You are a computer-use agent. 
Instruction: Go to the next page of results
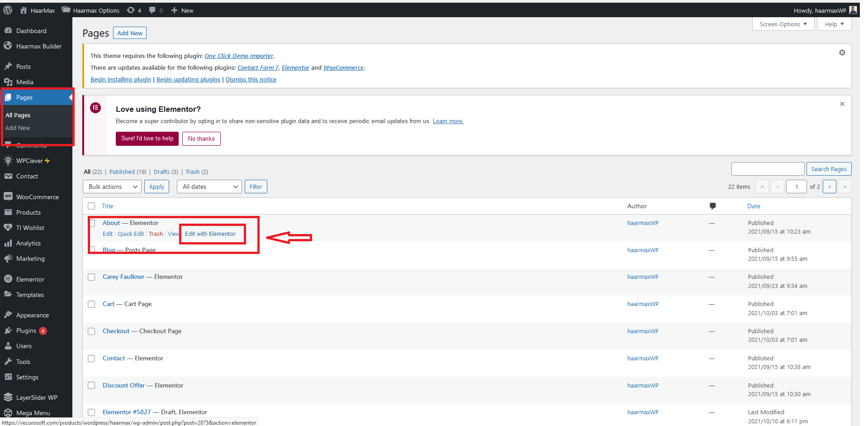tap(830, 187)
